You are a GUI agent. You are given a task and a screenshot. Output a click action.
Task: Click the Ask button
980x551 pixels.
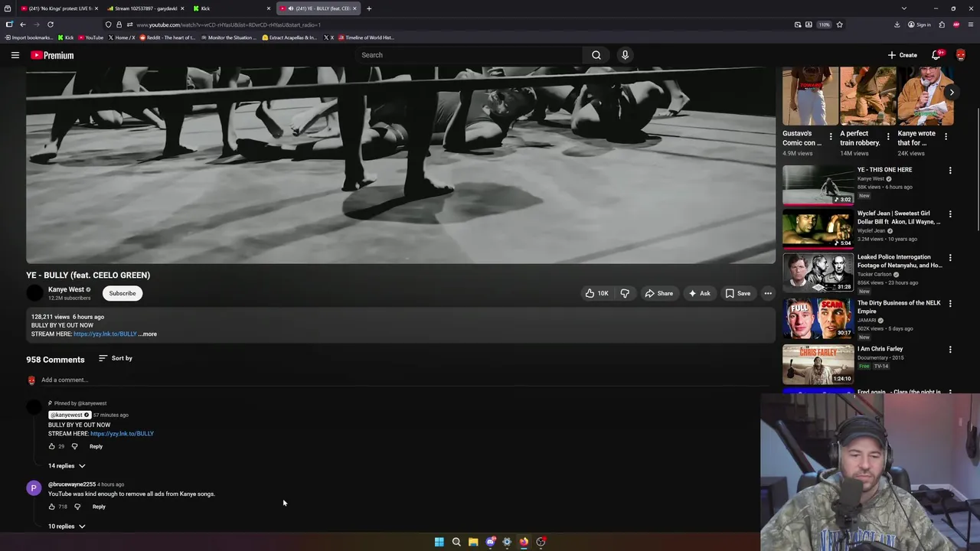(699, 293)
